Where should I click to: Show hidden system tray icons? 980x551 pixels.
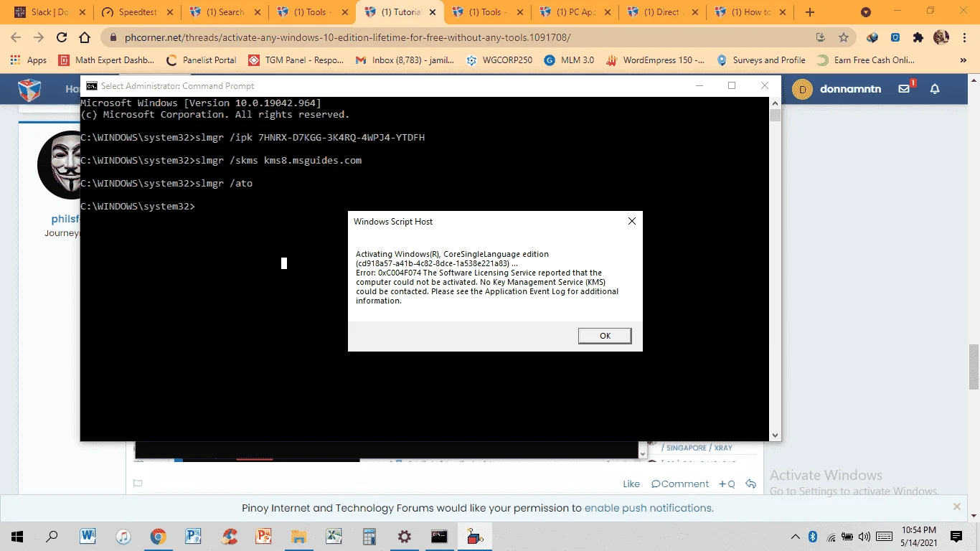pyautogui.click(x=795, y=537)
